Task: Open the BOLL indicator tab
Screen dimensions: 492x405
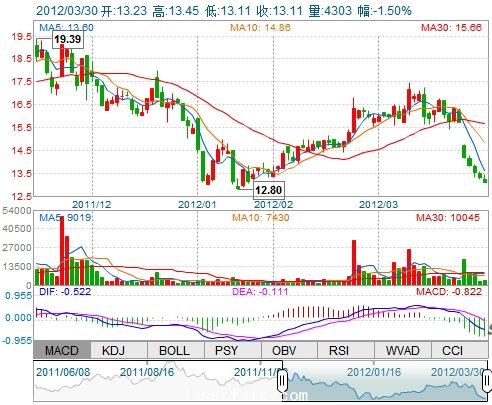Action: [x=176, y=350]
